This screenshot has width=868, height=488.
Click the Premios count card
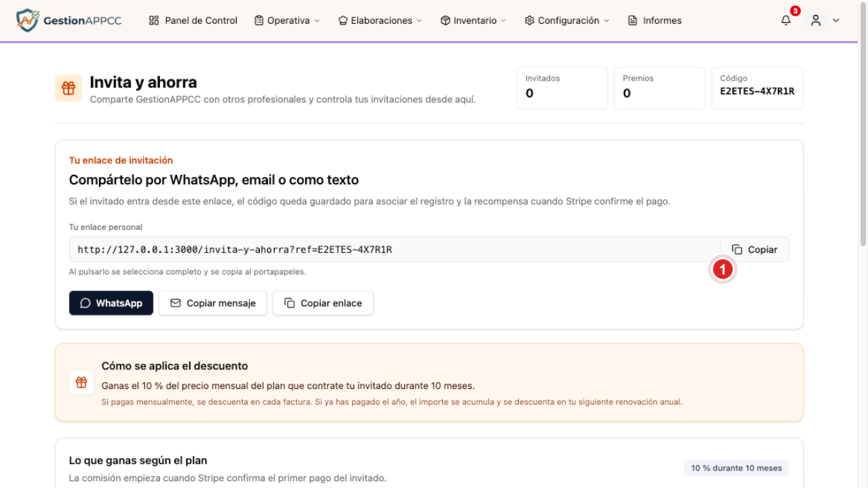click(x=660, y=88)
